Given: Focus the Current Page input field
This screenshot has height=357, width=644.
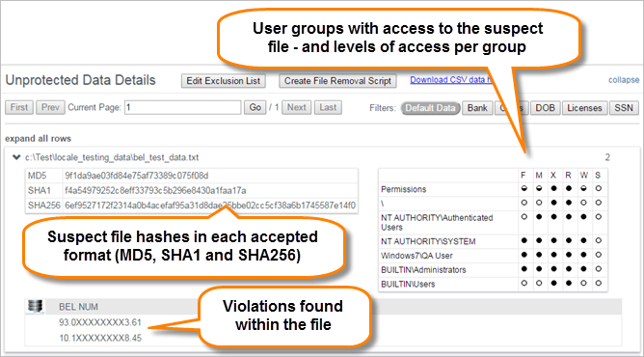Looking at the screenshot, I should coord(183,108).
